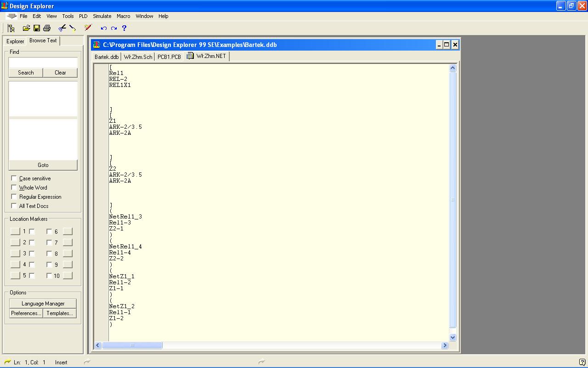Click the line "REL1X1" in the netlist
Screen dimensions: 588x368
120,85
